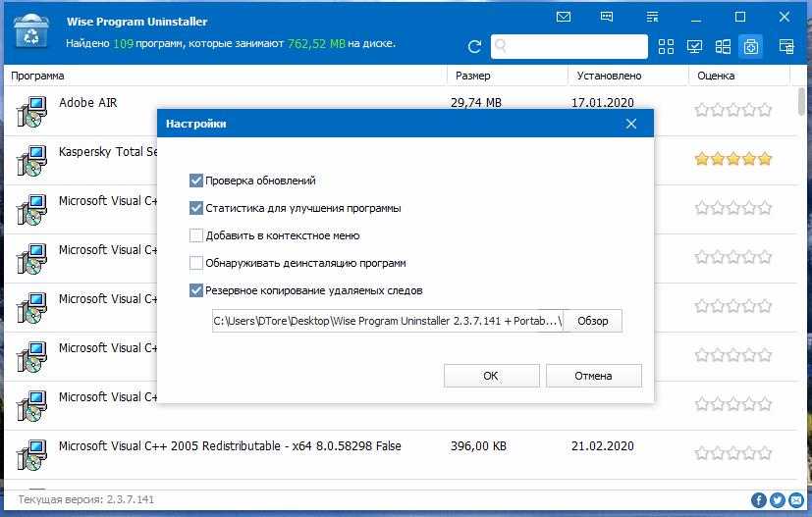Viewport: 812px width, 517px height.
Task: Switch to desktop programs monitor icon
Action: [694, 47]
